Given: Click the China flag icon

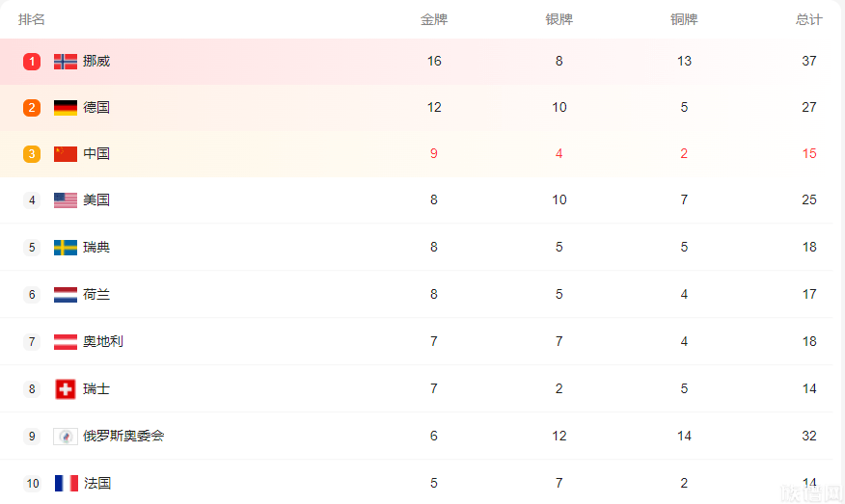Looking at the screenshot, I should pos(66,154).
